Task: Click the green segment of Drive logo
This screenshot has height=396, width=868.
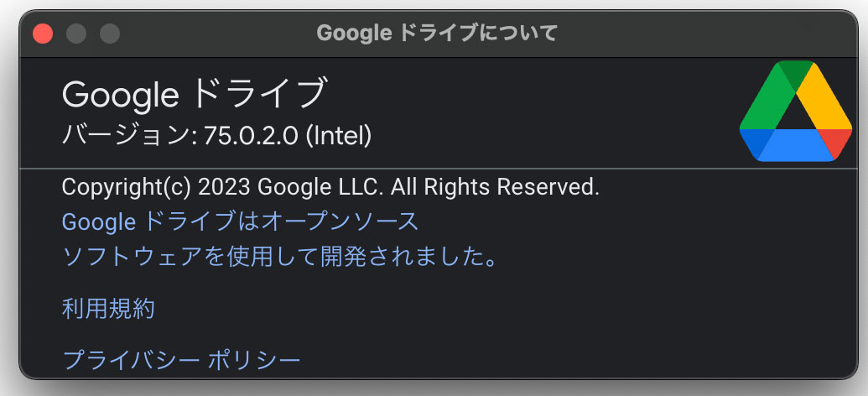Action: pyautogui.click(x=767, y=100)
